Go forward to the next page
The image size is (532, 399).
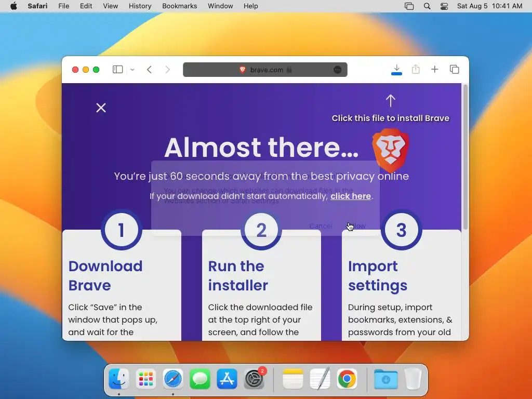click(x=168, y=70)
